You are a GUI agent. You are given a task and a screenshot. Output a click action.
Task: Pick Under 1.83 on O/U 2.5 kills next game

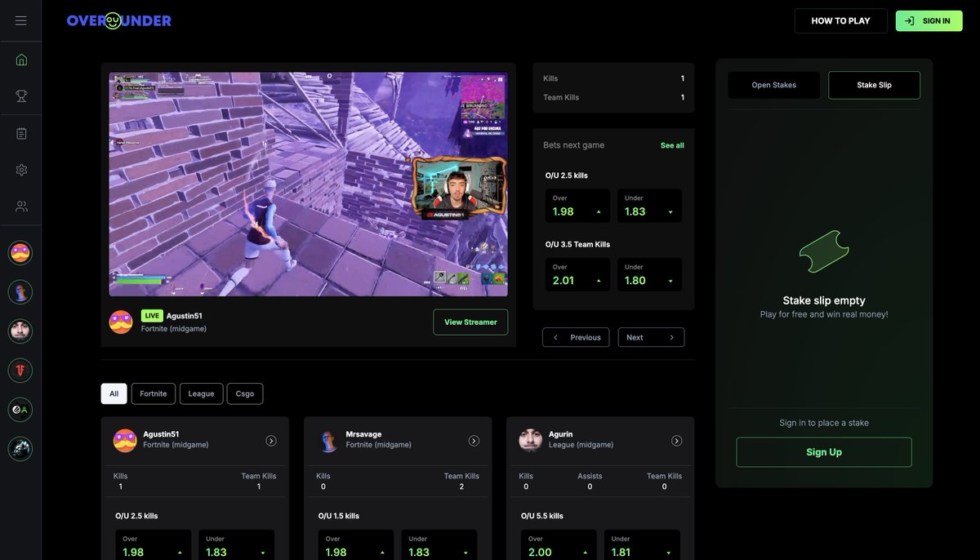[x=649, y=206]
